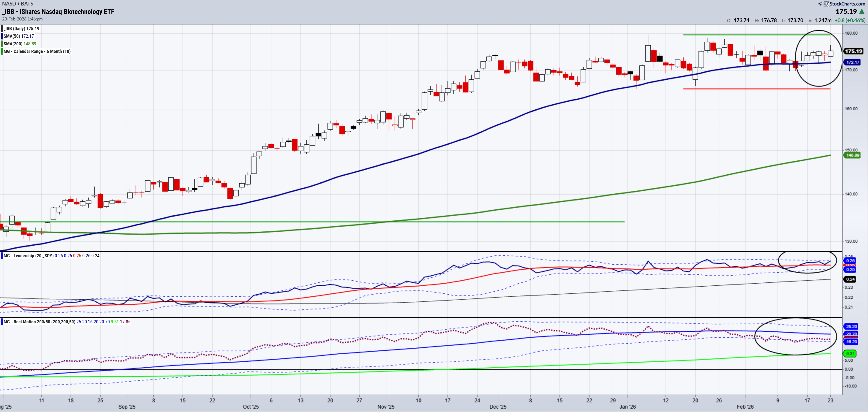Click the volume value "V: 1.247m"
The image size is (868, 412).
point(820,20)
